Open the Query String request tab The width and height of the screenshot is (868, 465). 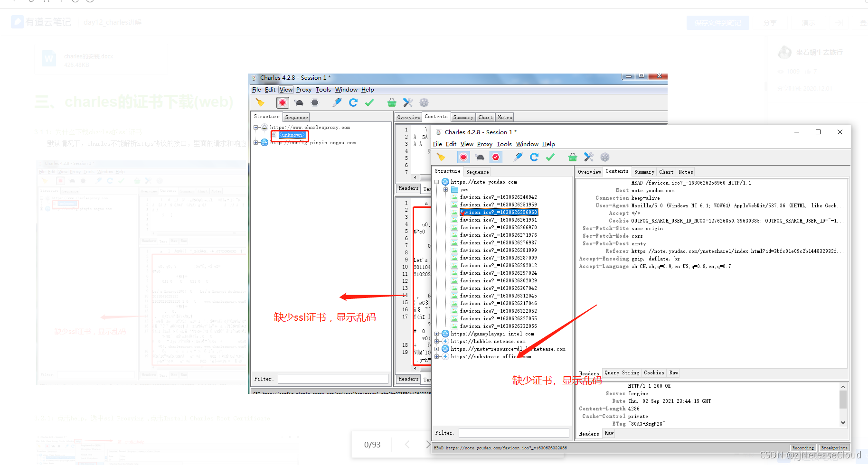click(x=622, y=373)
